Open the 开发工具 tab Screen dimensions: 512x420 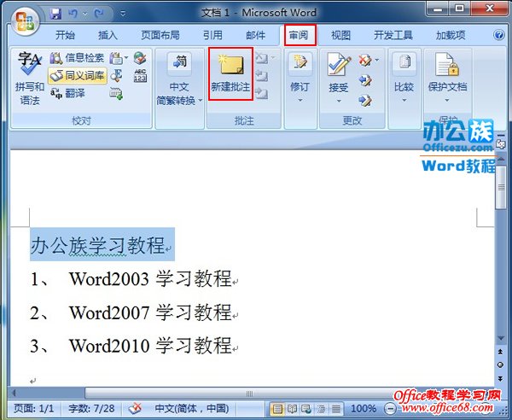(393, 35)
